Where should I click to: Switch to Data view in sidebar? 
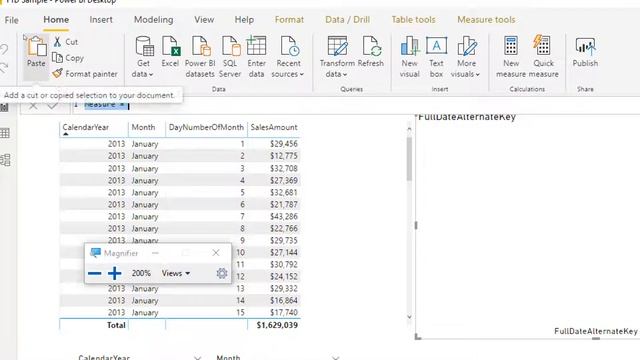pyautogui.click(x=5, y=133)
